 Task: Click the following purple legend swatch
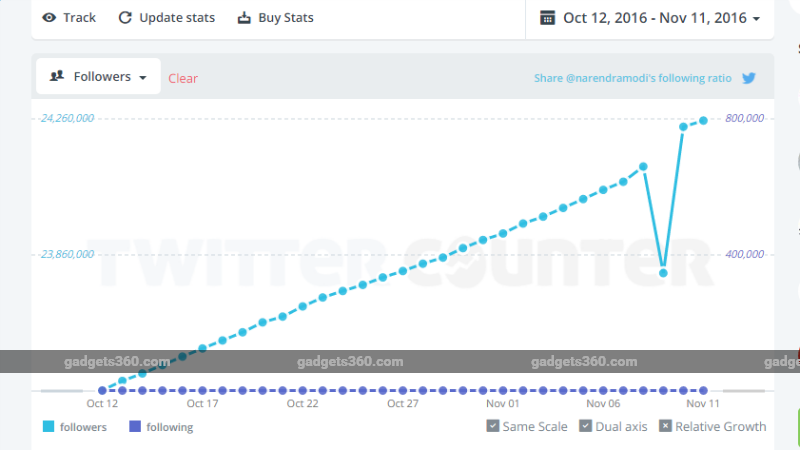pos(135,427)
